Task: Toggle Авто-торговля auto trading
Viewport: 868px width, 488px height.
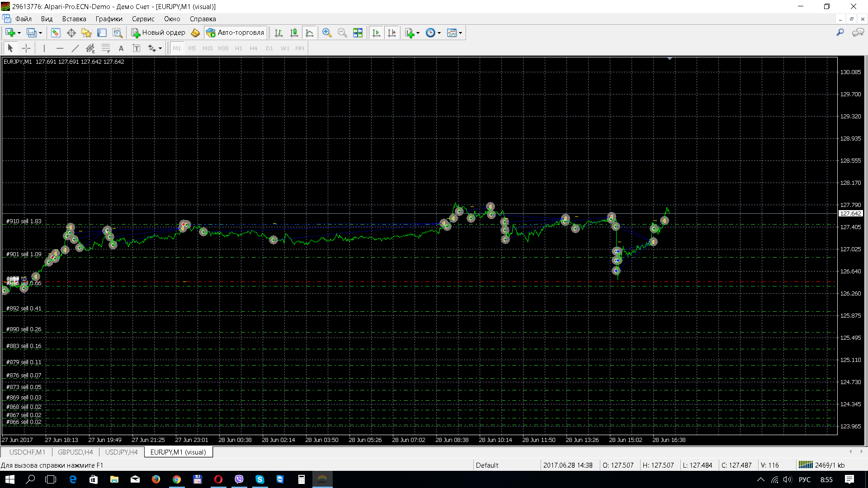Action: (235, 33)
